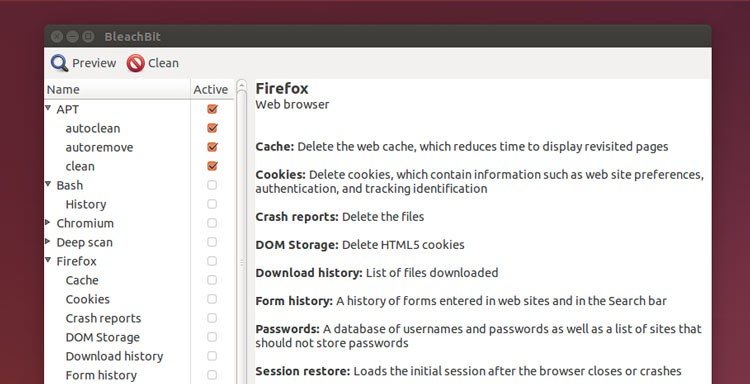The image size is (750, 384).
Task: Close the BleachBit window
Action: pos(56,36)
